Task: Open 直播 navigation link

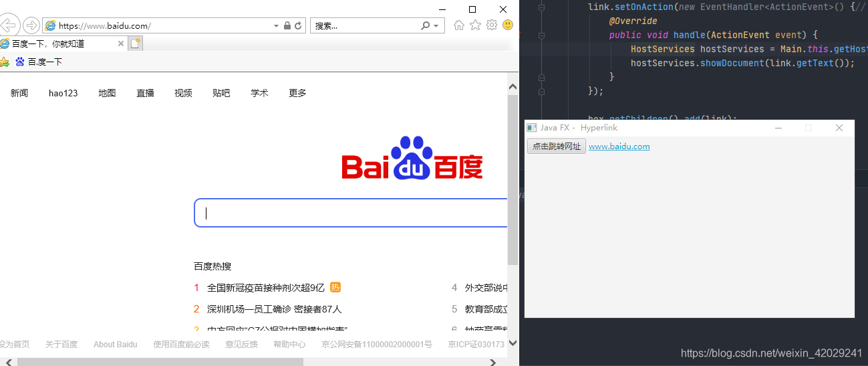Action: pyautogui.click(x=146, y=93)
